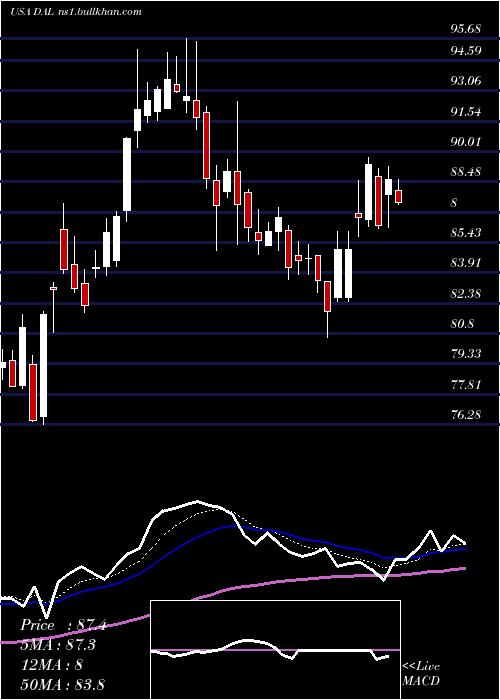
Task: Click the Live MACD label
Action: [x=421, y=674]
